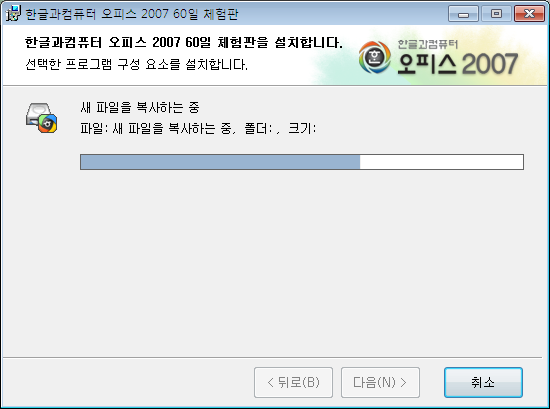
Task: Click the bold heading about installing trial
Action: (184, 42)
